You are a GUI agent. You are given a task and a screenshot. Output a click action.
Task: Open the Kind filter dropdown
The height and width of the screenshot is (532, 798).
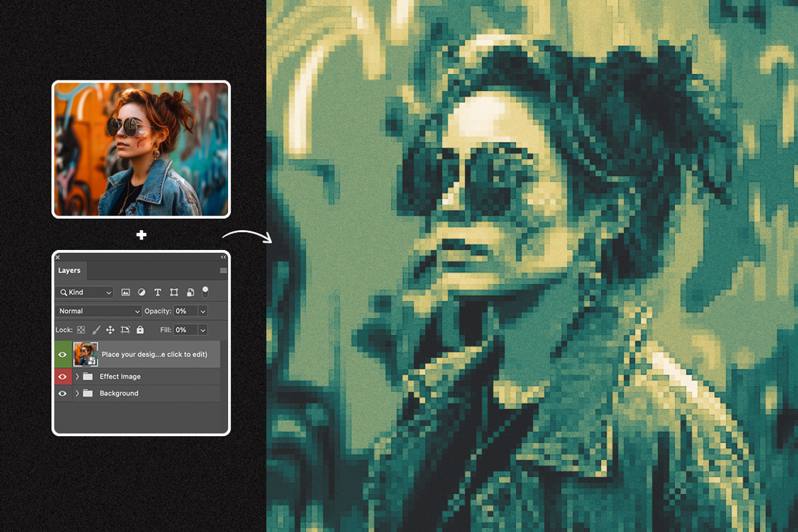pyautogui.click(x=86, y=293)
